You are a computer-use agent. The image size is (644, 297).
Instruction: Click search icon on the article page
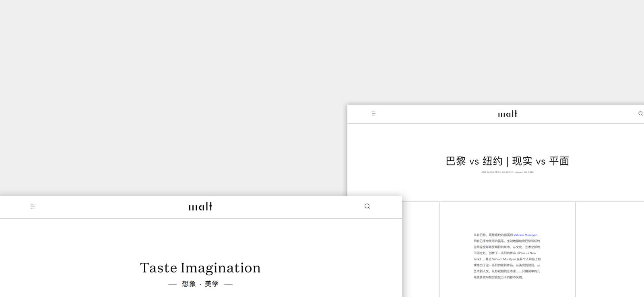pos(640,114)
